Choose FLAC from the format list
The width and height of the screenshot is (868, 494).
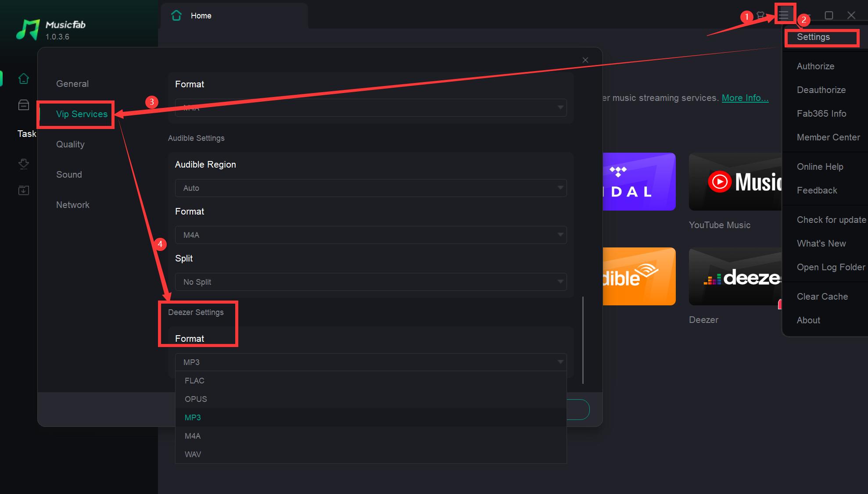[371, 381]
